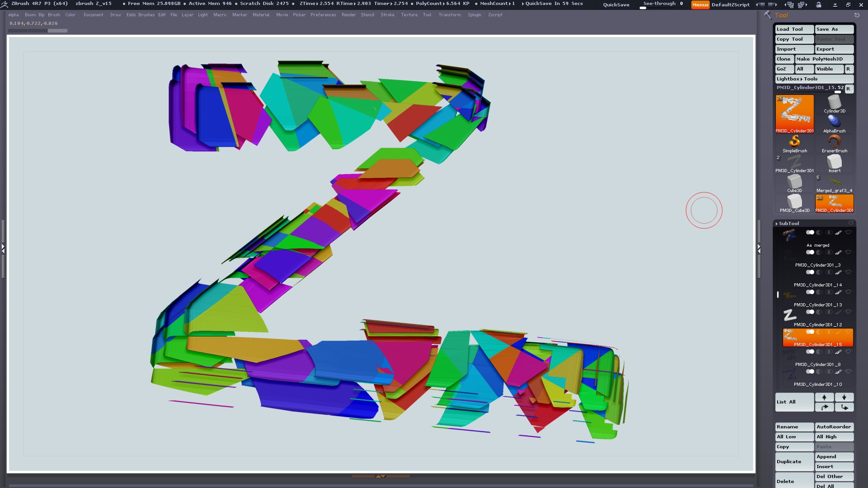The image size is (868, 488).
Task: Toggle polypaint brush on PM3D_Cylinder3D1_8 subtool
Action: click(838, 352)
